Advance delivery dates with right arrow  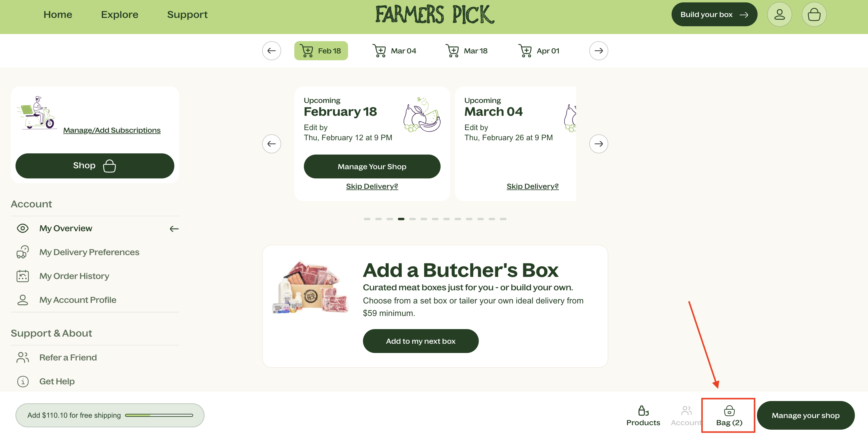[598, 51]
